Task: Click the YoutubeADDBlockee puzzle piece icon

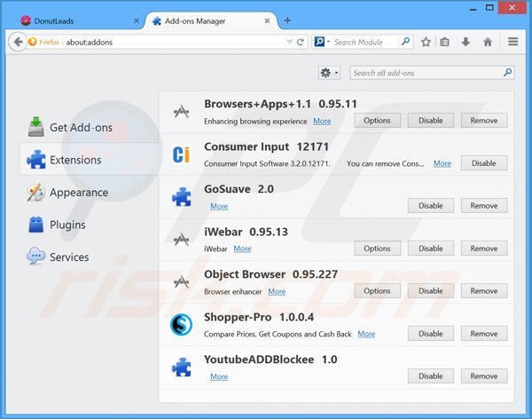Action: click(x=182, y=367)
